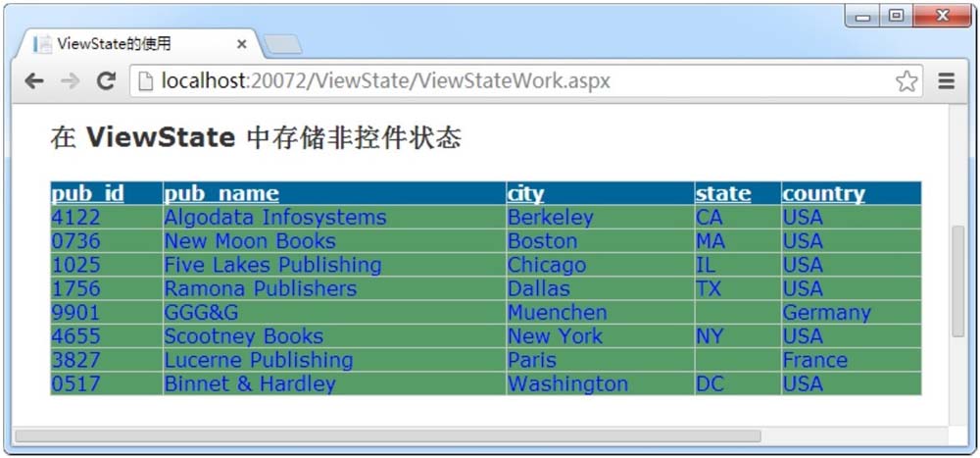This screenshot has height=458, width=980.
Task: Click 'Dallas' city cell
Action: [600, 288]
